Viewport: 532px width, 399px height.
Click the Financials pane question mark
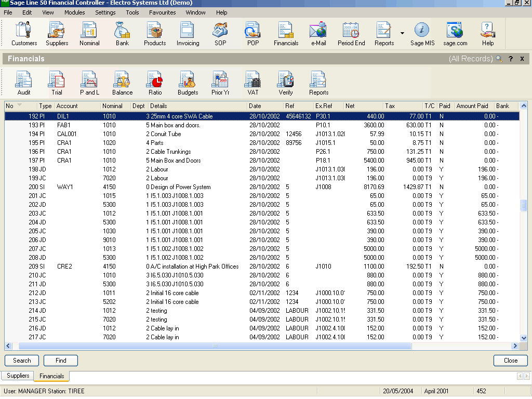click(510, 59)
